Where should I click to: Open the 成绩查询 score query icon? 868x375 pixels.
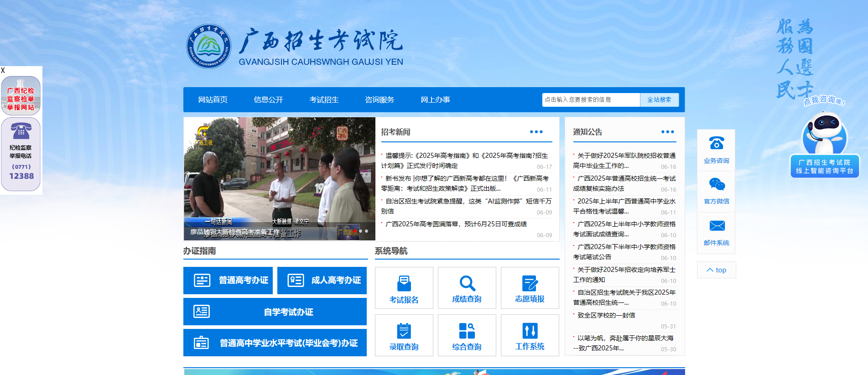pyautogui.click(x=467, y=284)
